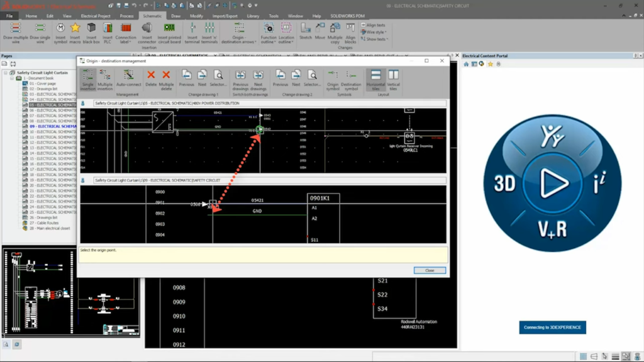Viewport: 644px width, 362px height.
Task: Enable Single insertion mode
Action: 88,79
